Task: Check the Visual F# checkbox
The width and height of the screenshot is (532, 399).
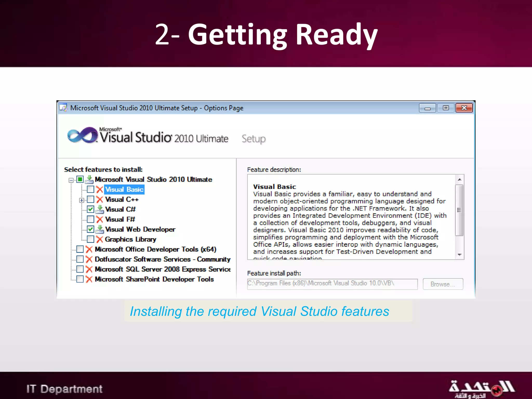Action: coord(90,220)
